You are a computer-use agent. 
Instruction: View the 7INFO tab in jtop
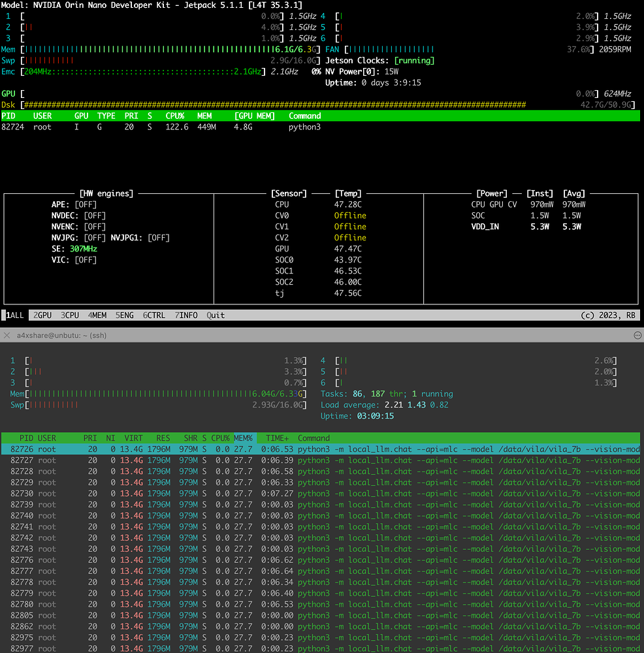[x=186, y=315]
